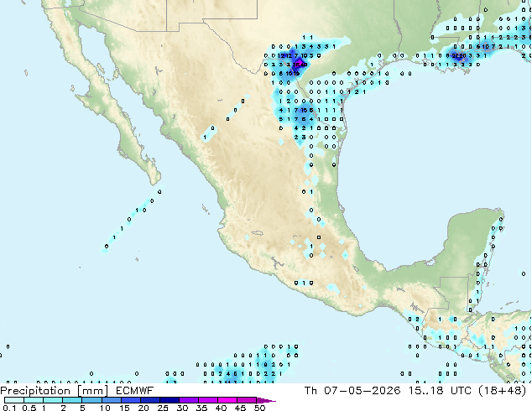Click the 35–40 mm violet swatch
The height and width of the screenshot is (411, 532).
(x=207, y=400)
